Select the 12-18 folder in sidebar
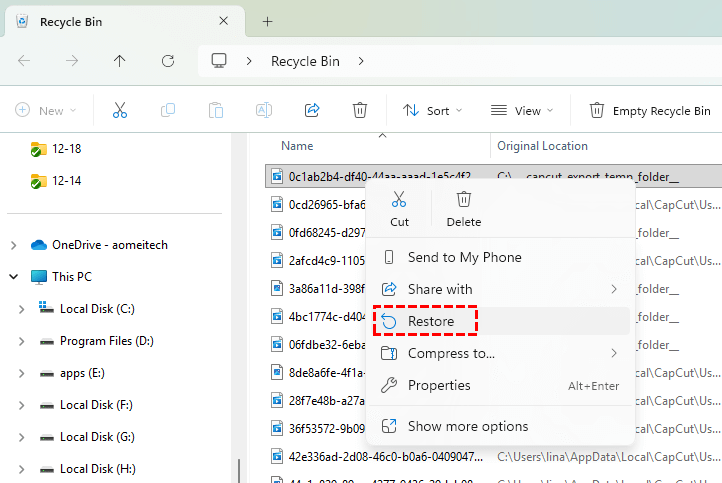This screenshot has height=483, width=722. tap(66, 149)
